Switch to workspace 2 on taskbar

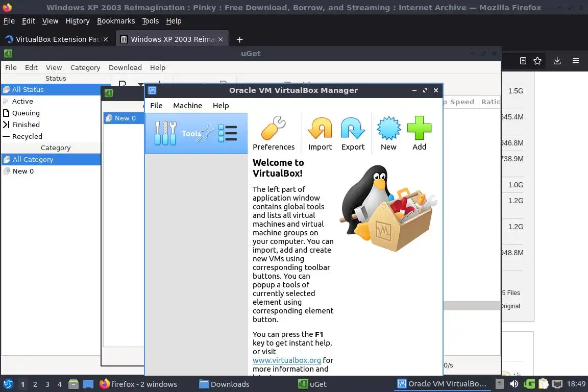point(35,384)
